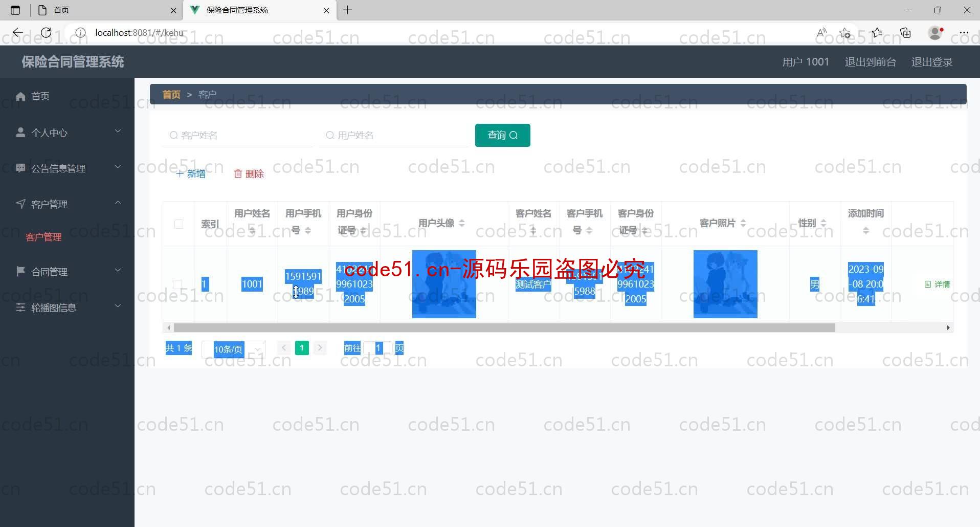Tick the checkbox for row 1
Viewport: 980px width, 527px height.
[177, 284]
